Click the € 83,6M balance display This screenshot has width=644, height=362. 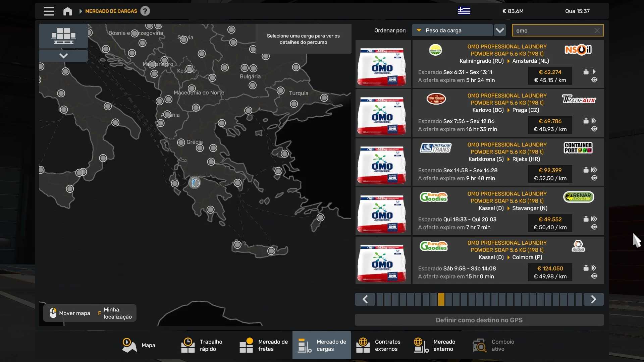coord(513,11)
